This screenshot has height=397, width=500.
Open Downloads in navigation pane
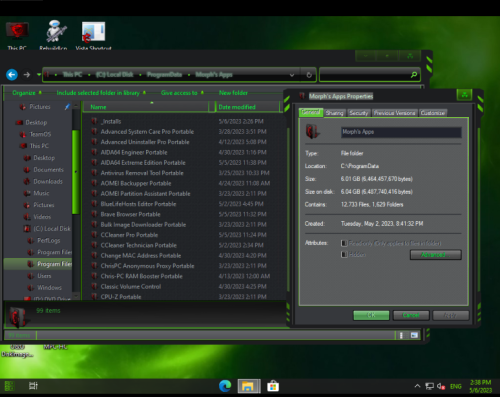tap(48, 181)
